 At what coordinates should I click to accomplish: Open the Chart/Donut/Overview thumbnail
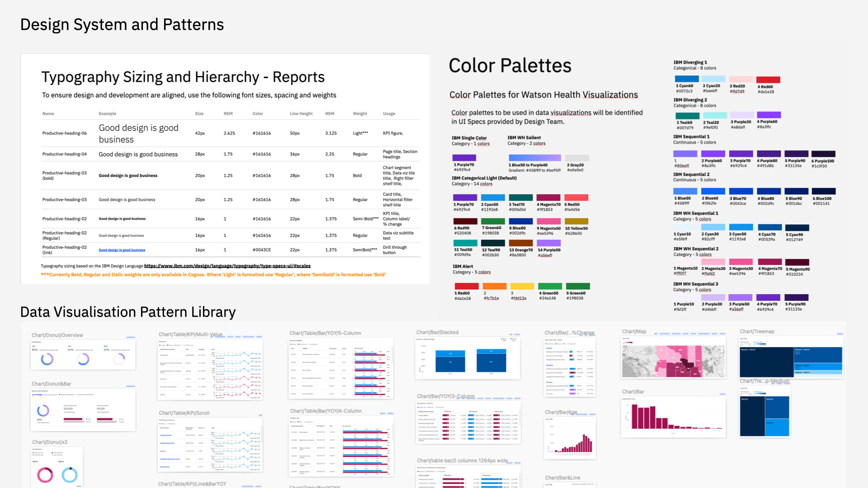83,354
